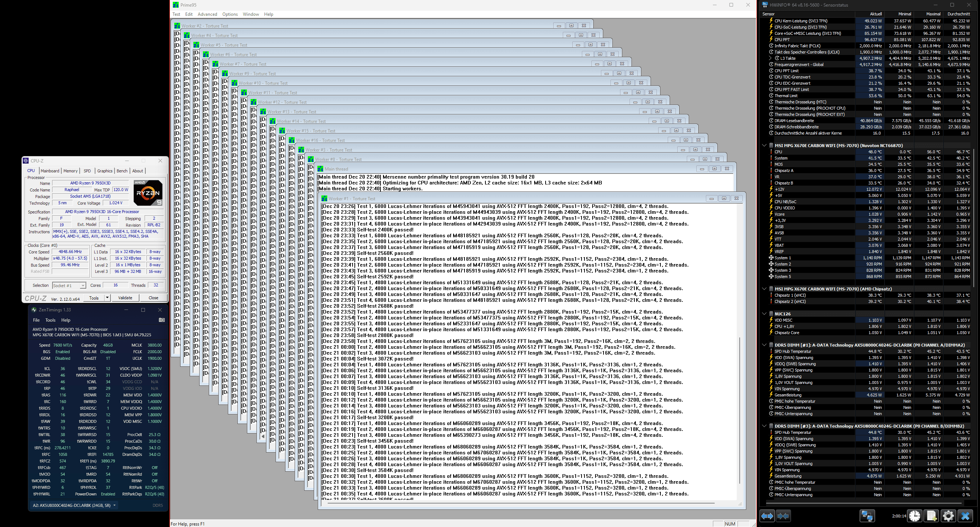Image resolution: width=980 pixels, height=527 pixels.
Task: Click the blue X close sensors icon
Action: tap(965, 516)
